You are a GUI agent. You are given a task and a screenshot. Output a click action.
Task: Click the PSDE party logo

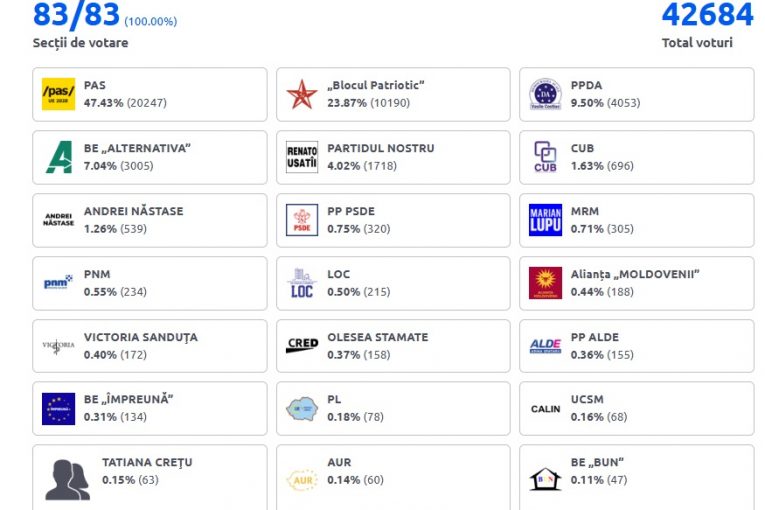[302, 220]
